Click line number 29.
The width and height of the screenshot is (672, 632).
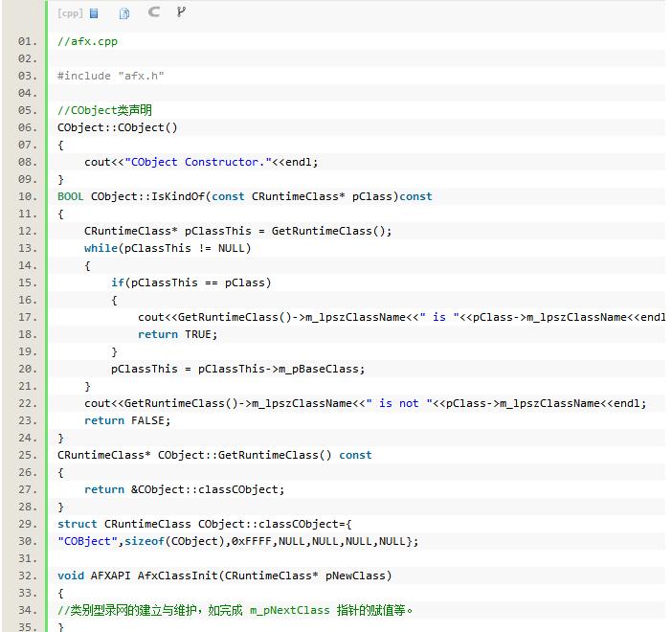pyautogui.click(x=28, y=525)
